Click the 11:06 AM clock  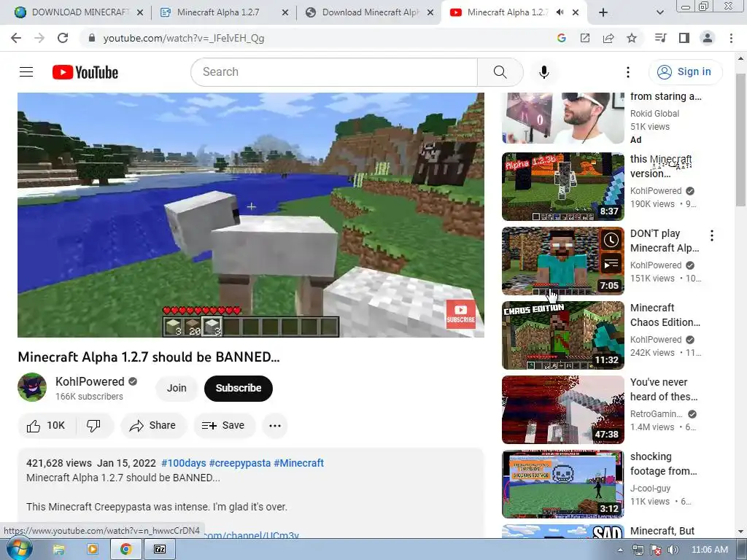[709, 550]
